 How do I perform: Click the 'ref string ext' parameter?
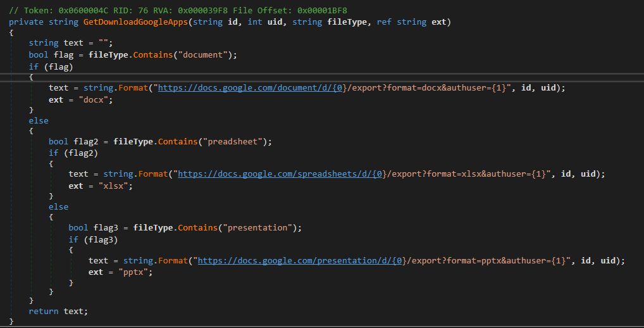tap(412, 22)
